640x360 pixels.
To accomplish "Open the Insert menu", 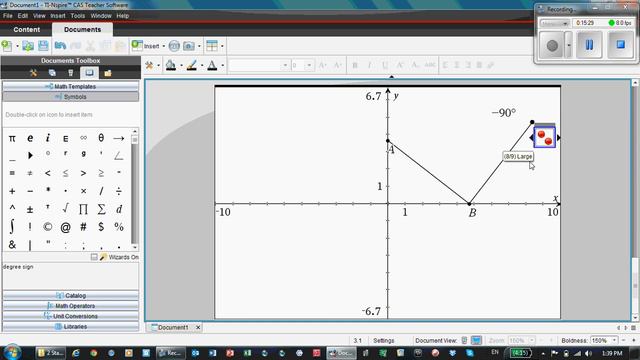I will coord(58,16).
